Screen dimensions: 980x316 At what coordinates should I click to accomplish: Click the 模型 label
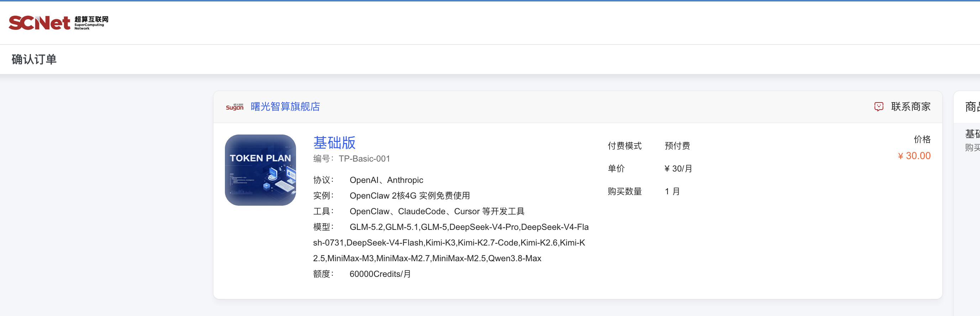(x=323, y=227)
